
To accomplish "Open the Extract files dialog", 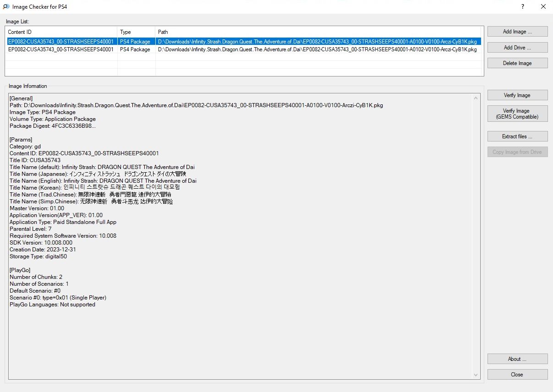I will point(517,136).
